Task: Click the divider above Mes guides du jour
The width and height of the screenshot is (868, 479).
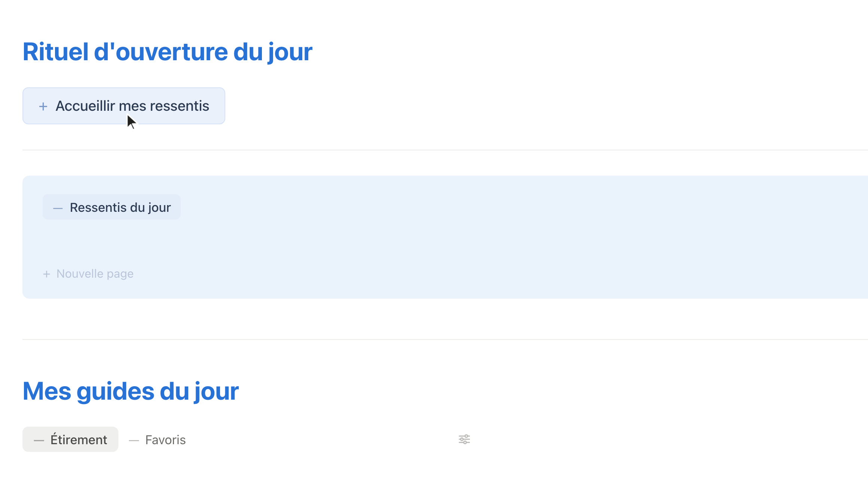Action: click(445, 339)
